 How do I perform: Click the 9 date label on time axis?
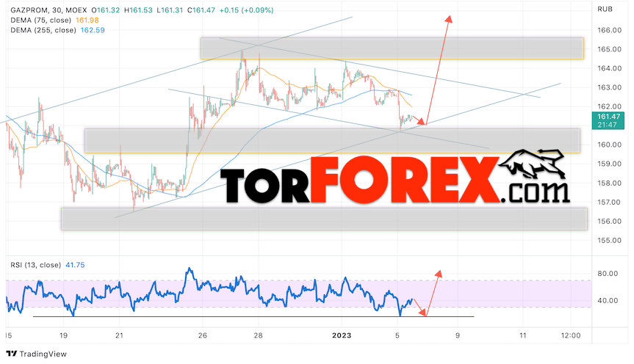pyautogui.click(x=457, y=335)
